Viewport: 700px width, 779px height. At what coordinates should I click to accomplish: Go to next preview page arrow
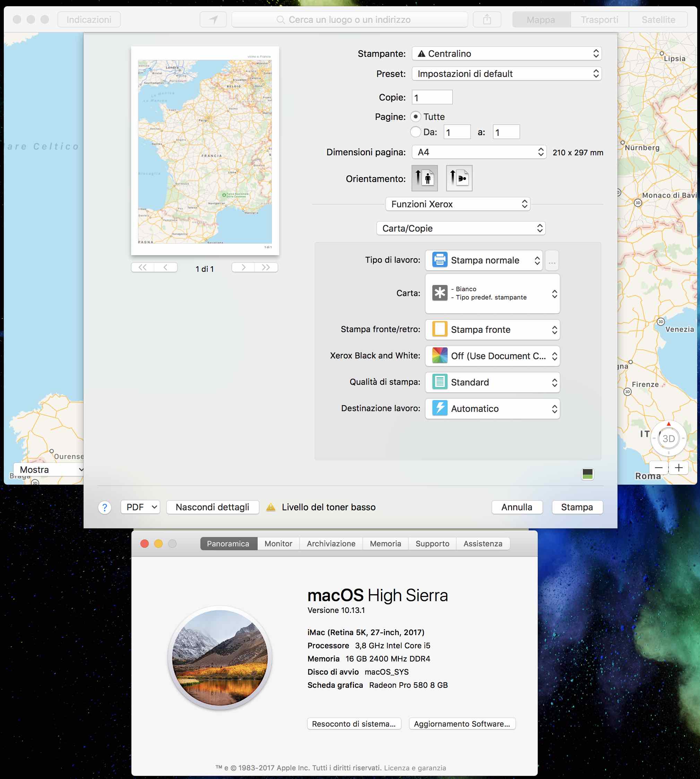243,267
